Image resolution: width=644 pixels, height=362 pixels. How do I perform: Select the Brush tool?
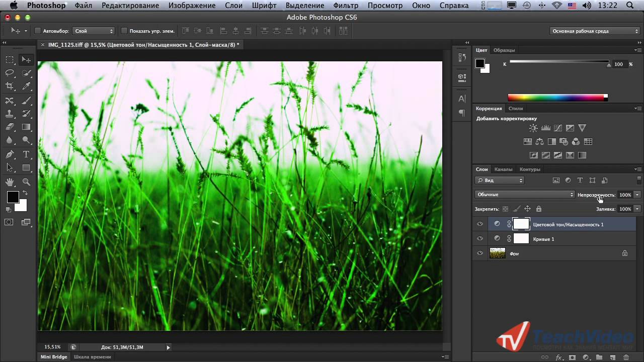[x=26, y=101]
